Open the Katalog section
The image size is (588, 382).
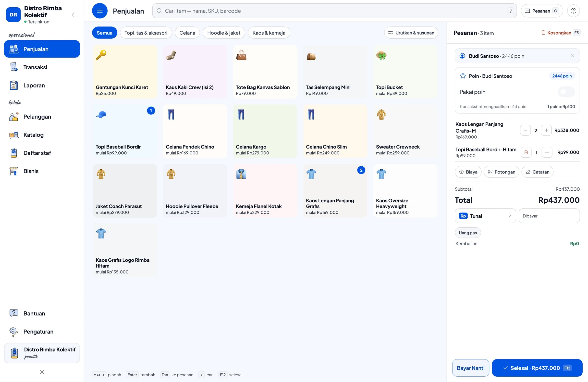point(42,135)
